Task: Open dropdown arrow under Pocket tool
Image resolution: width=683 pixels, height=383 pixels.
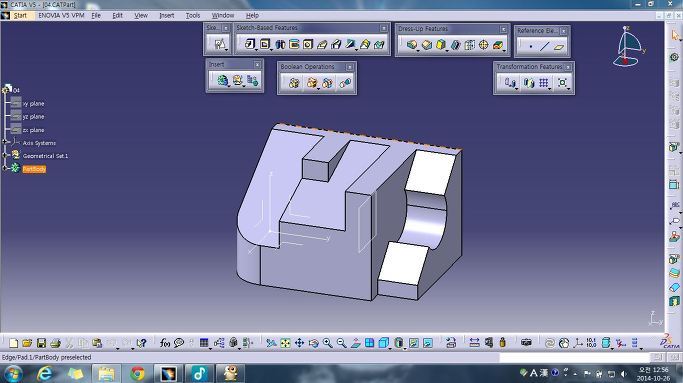Action: coord(271,50)
